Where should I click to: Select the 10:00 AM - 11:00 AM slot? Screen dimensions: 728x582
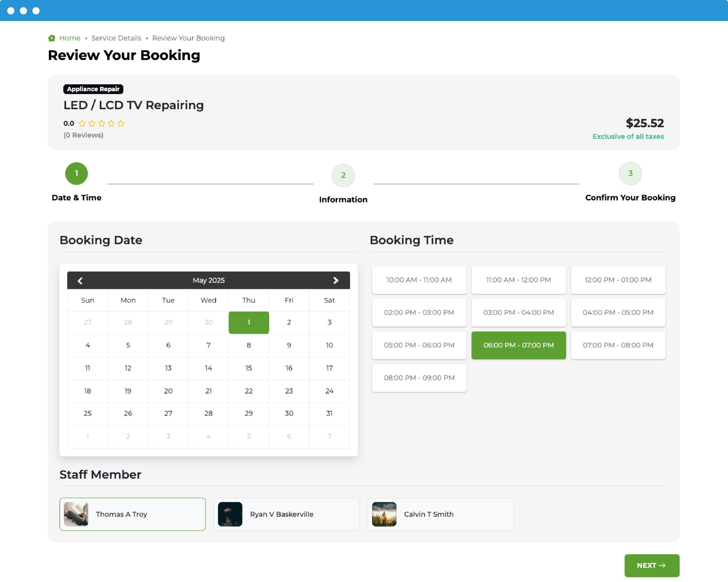point(419,280)
